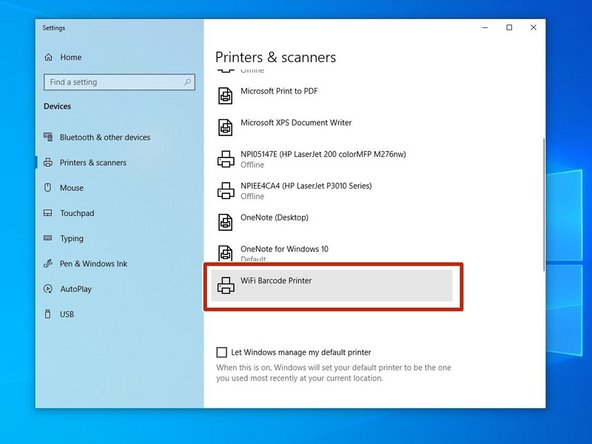Click the Microsoft XPS Document Writer icon
Viewport: 592px width, 444px height.
click(x=225, y=127)
